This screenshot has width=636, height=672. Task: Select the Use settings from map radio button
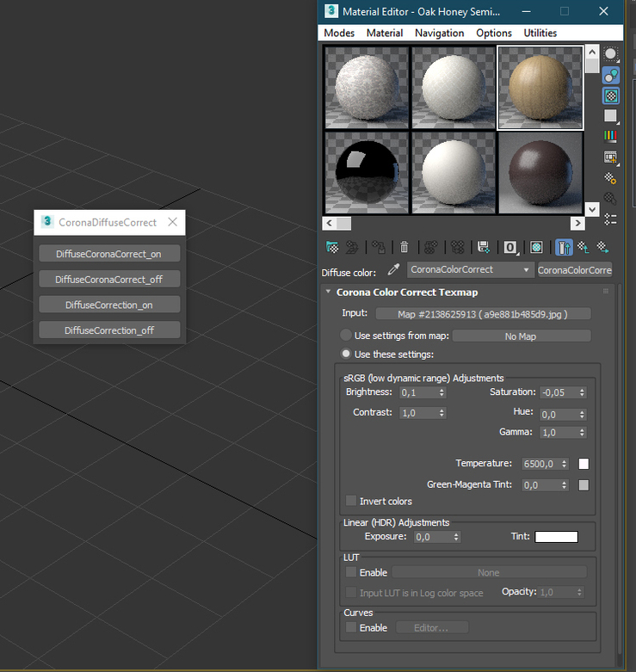point(346,336)
